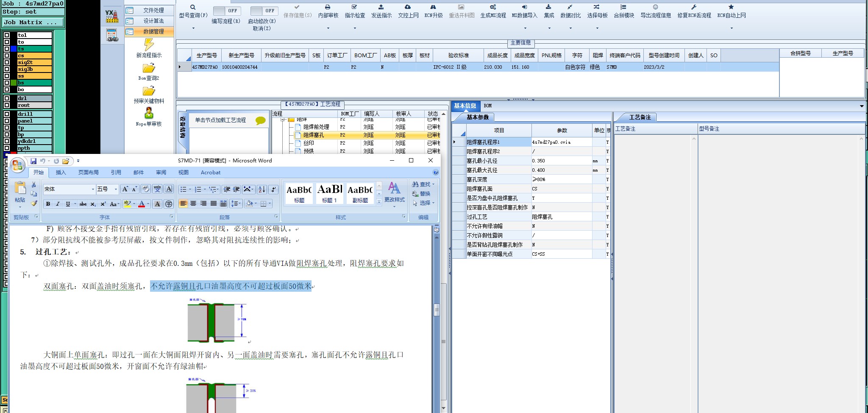The image size is (868, 413).
Task: Open line spacing dropdown in Word
Action: tap(240, 204)
